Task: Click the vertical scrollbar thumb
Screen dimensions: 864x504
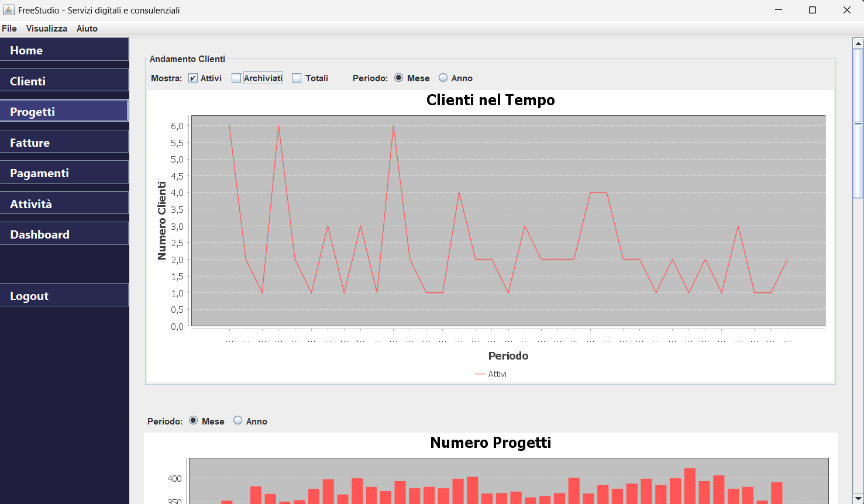Action: pos(858,123)
